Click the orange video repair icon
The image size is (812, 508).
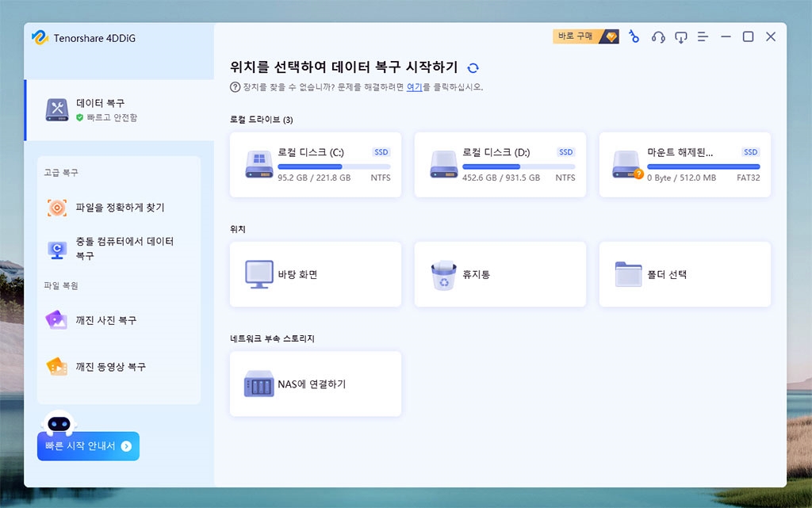pyautogui.click(x=57, y=367)
